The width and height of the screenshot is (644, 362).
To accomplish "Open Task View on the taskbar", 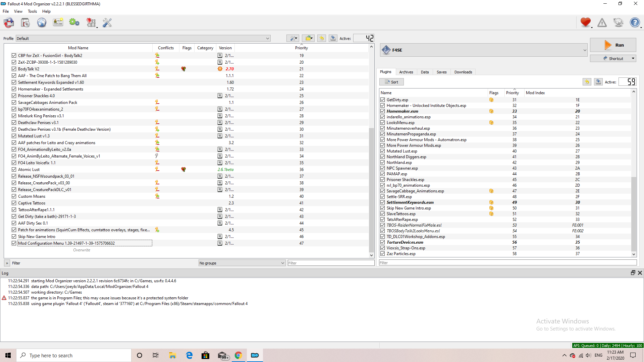I will pos(156,355).
